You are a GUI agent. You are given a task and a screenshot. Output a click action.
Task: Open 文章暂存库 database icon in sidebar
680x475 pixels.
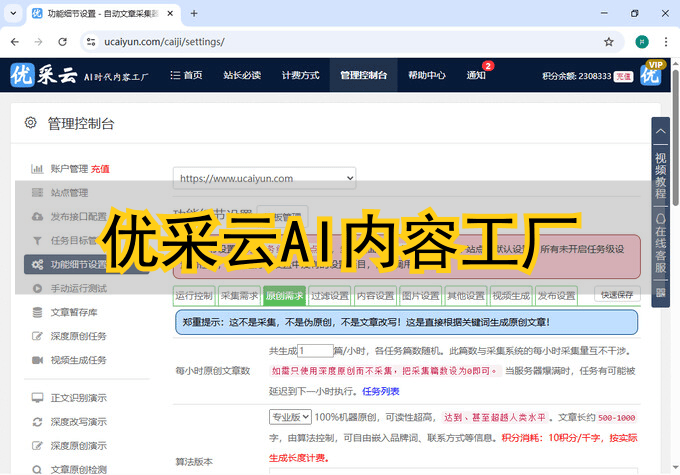[37, 312]
